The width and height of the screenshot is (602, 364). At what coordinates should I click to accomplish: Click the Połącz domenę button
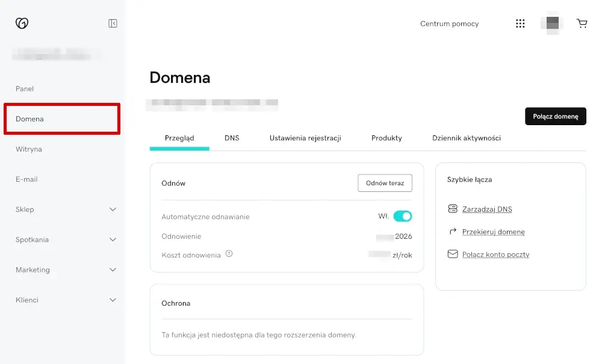click(555, 116)
